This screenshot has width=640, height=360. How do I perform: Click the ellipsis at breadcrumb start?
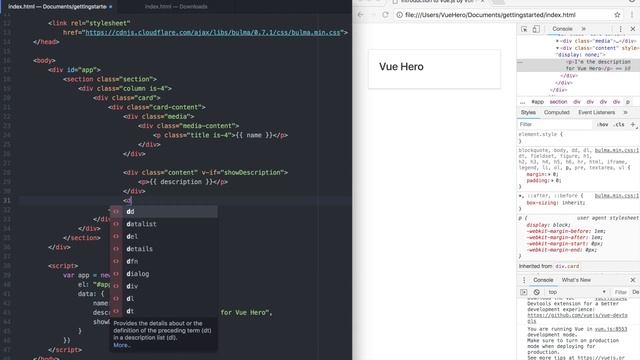point(522,102)
